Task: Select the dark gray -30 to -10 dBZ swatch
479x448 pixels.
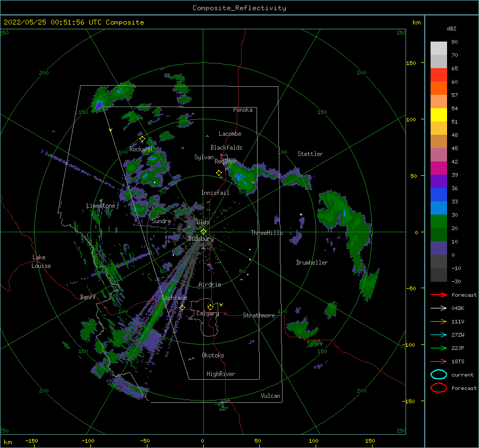Action: pyautogui.click(x=439, y=275)
